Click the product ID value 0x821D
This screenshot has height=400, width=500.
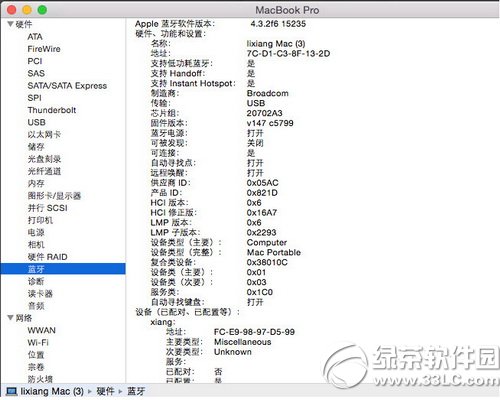(x=262, y=193)
